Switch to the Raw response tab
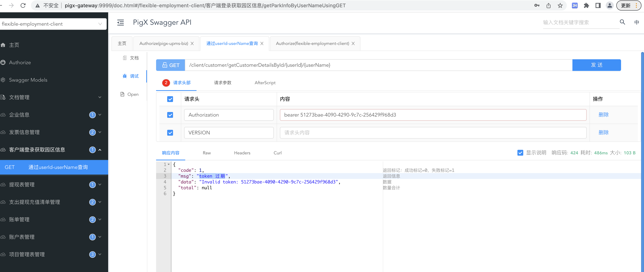This screenshot has width=644, height=272. 207,153
